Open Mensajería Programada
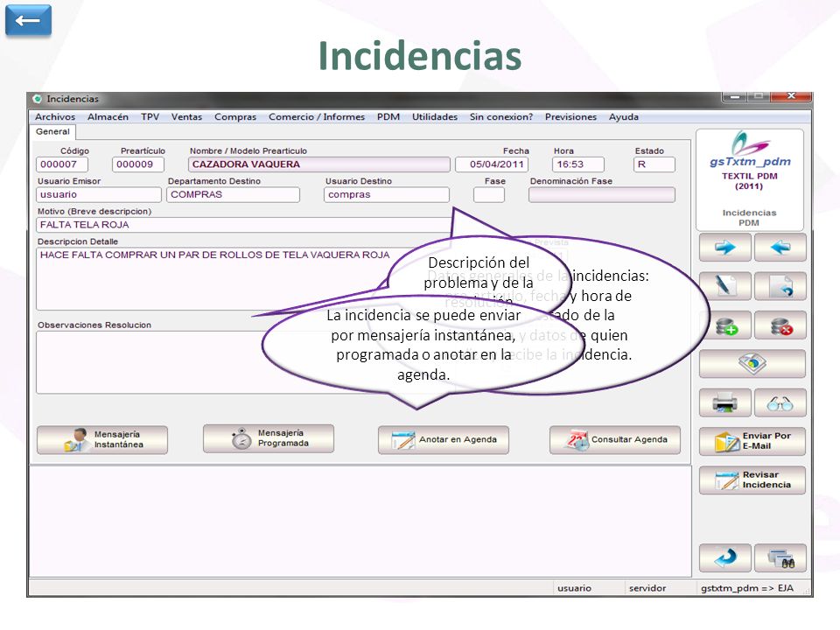Viewport: 840px width, 630px height. (x=269, y=438)
